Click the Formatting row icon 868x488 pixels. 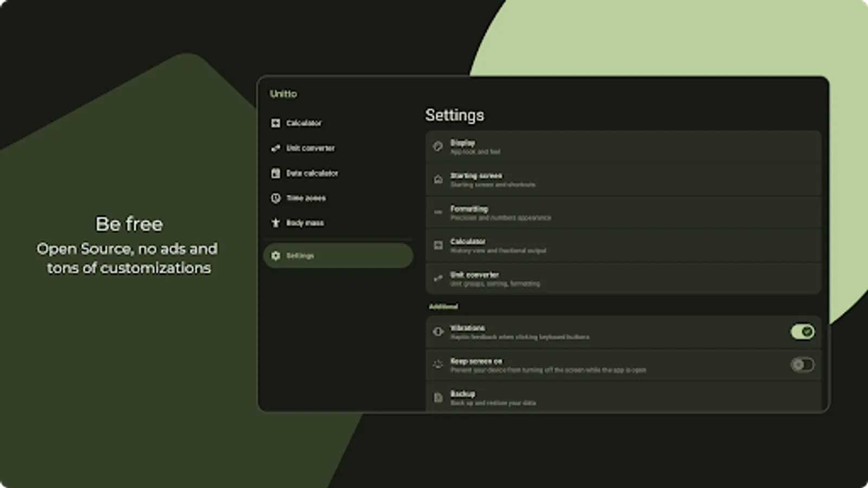tap(438, 213)
